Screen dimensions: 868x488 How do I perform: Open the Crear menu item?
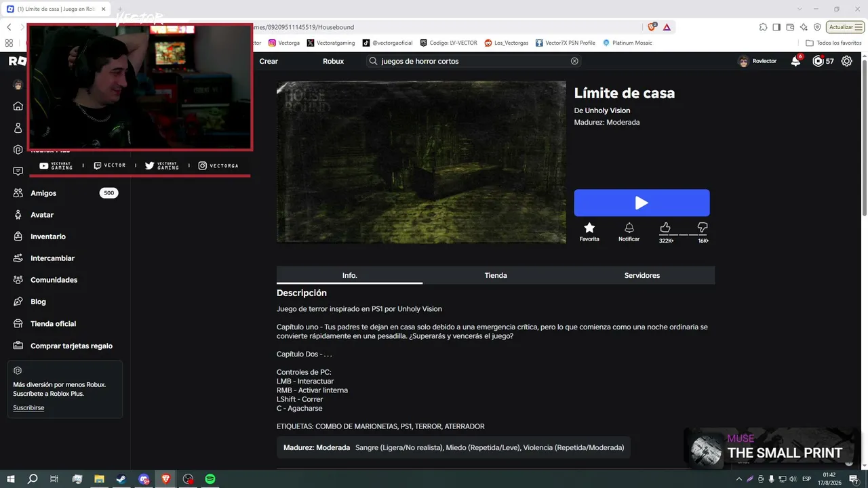click(269, 61)
